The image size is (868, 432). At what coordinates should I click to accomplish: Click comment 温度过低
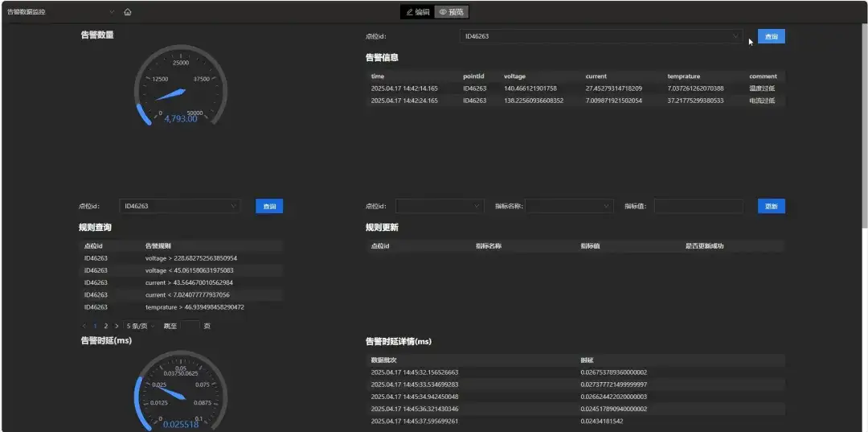(x=762, y=88)
